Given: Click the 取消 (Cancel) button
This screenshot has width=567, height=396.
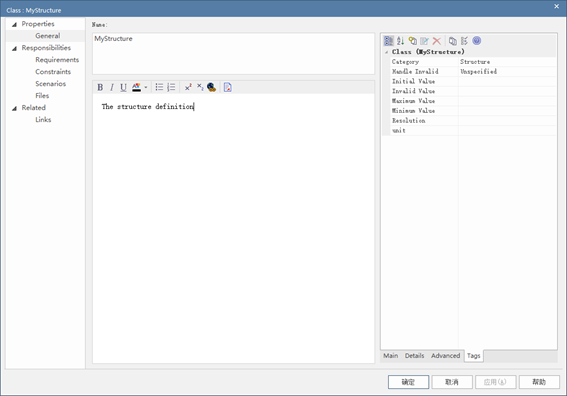Looking at the screenshot, I should point(452,382).
